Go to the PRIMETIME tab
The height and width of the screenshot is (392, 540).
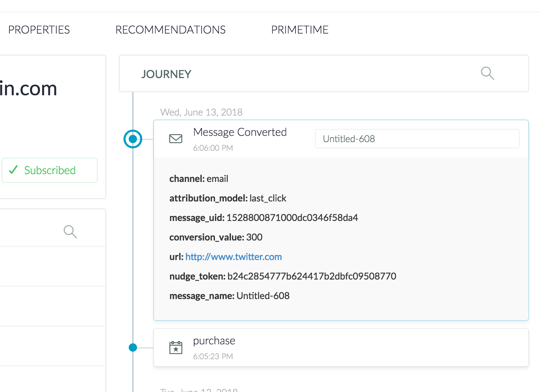[300, 30]
